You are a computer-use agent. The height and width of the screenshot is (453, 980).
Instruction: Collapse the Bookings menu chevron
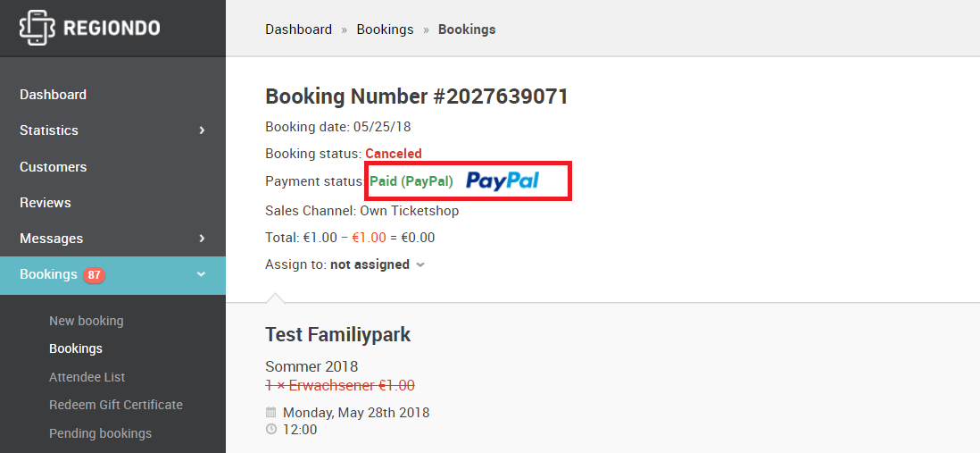point(201,274)
